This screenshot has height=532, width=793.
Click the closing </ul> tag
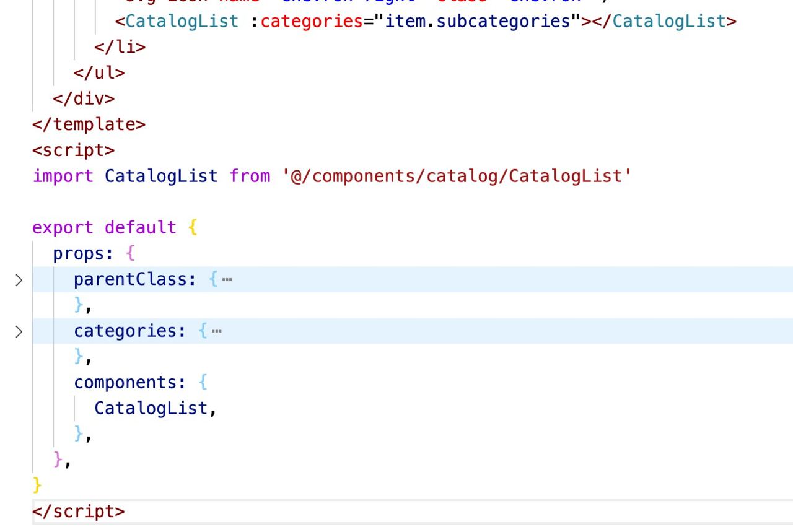click(x=99, y=72)
